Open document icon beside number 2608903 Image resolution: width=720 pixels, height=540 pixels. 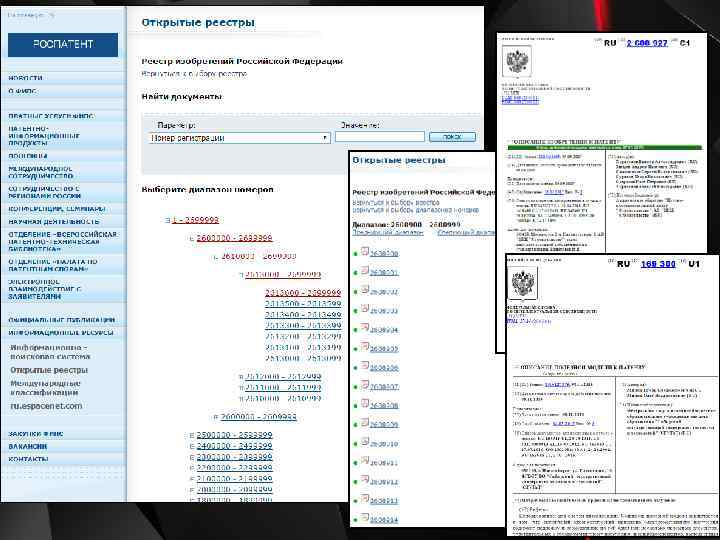[365, 309]
